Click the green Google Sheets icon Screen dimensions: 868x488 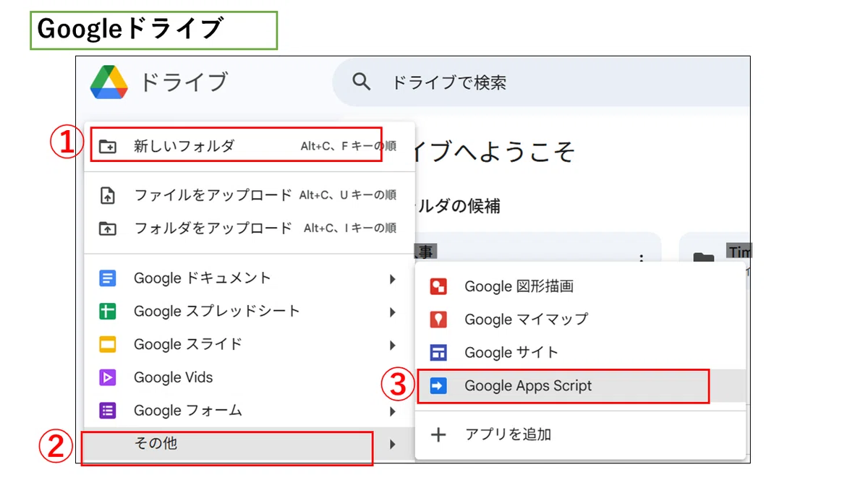coord(108,312)
